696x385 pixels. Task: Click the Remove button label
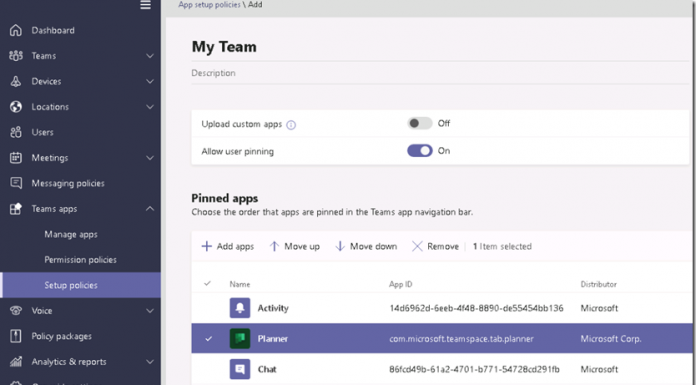(x=443, y=246)
